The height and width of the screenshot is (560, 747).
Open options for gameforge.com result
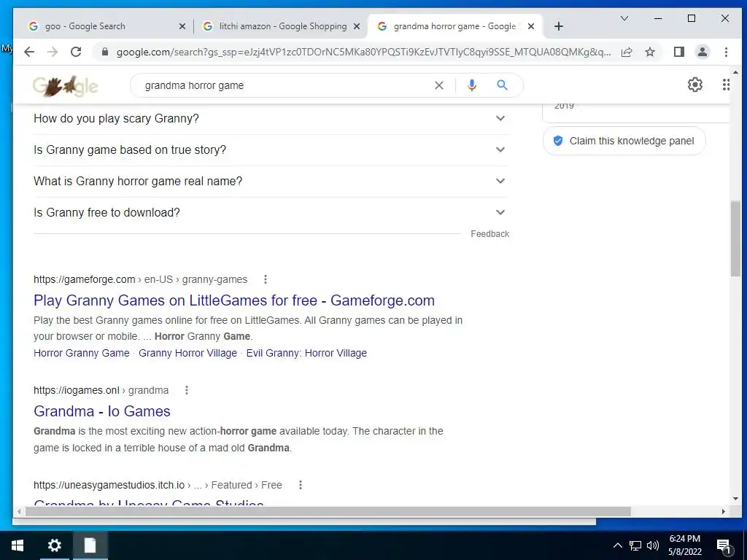[x=266, y=279]
